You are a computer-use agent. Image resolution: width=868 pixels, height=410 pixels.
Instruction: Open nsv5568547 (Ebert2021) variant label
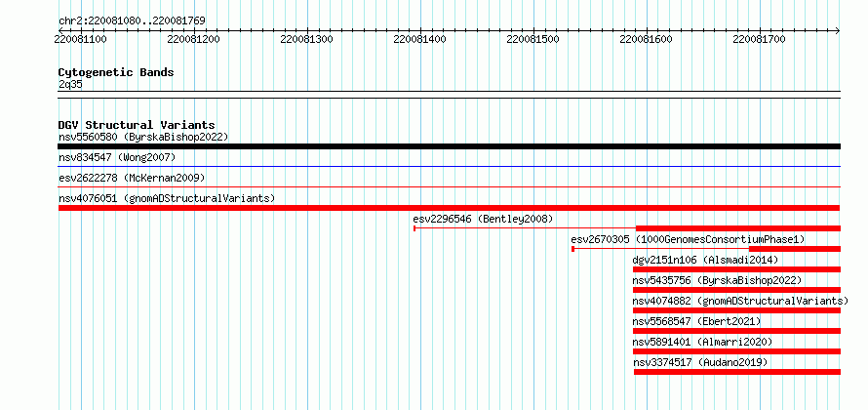pos(697,321)
